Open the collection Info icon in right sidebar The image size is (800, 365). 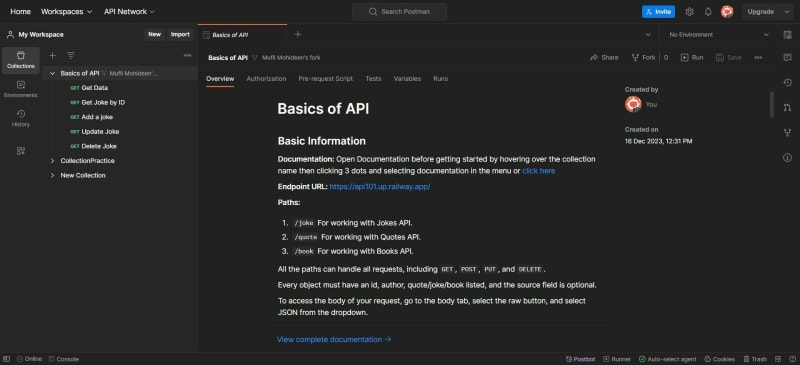click(787, 158)
